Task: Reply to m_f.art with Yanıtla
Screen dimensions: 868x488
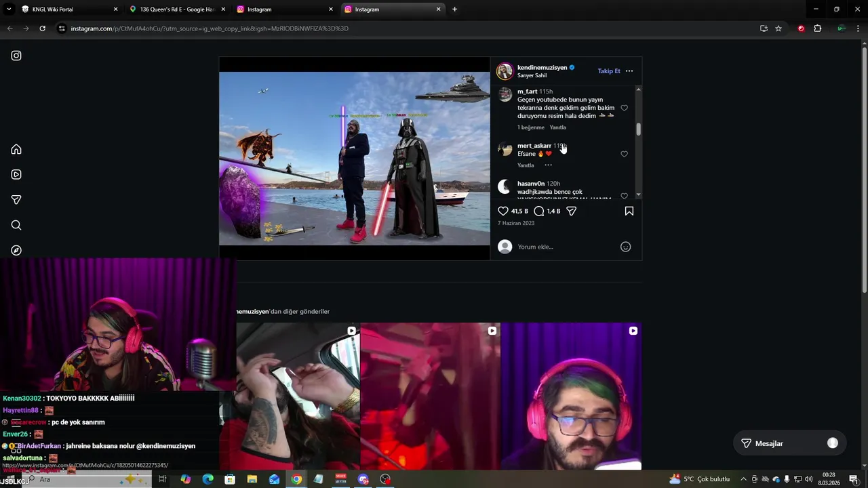Action: (x=557, y=127)
